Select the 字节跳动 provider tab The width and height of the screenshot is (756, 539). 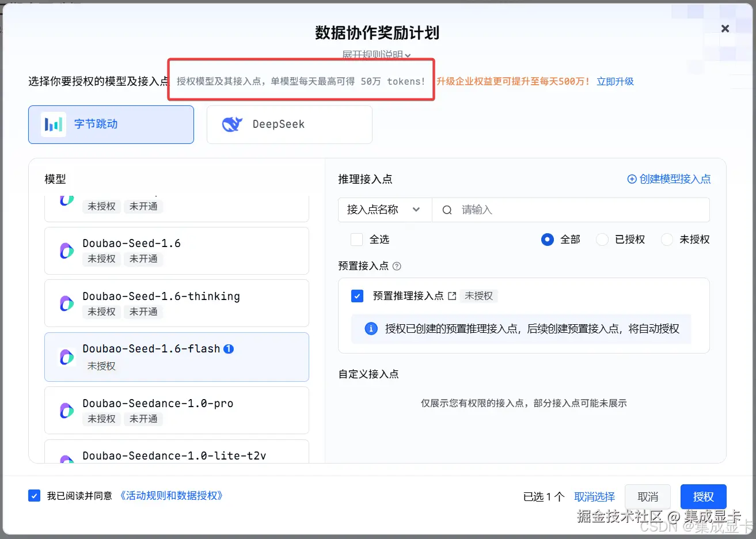tap(111, 124)
